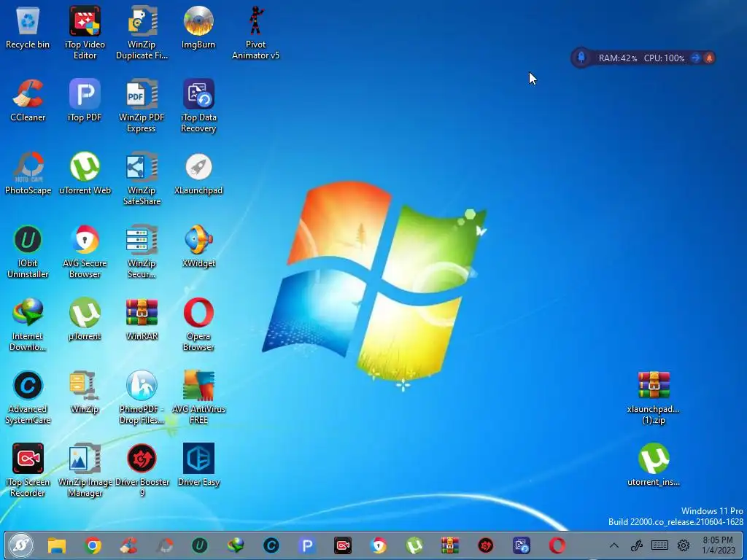Select the xlaunchpad (1).zip file

(x=654, y=397)
